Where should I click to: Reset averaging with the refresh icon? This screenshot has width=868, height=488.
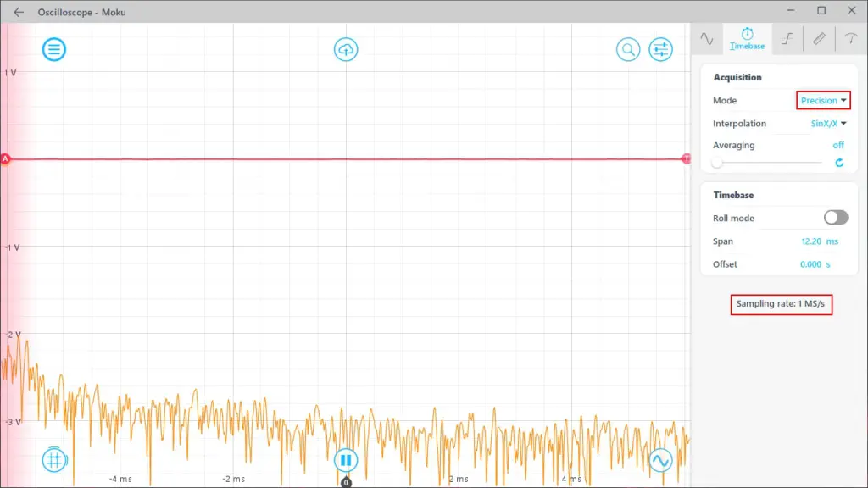coord(839,162)
